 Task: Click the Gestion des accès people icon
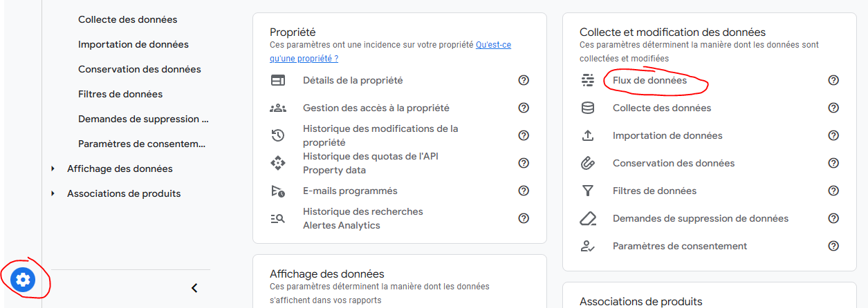pos(278,108)
